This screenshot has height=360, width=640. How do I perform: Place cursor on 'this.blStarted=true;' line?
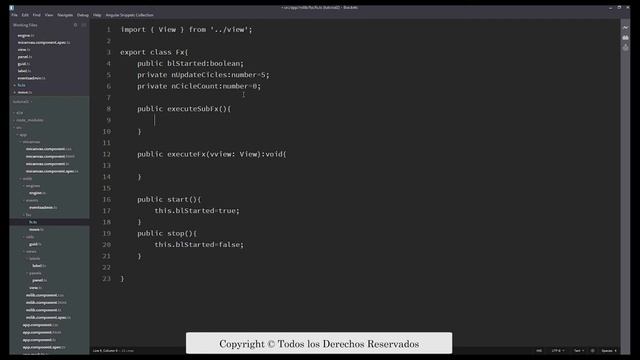(197, 211)
